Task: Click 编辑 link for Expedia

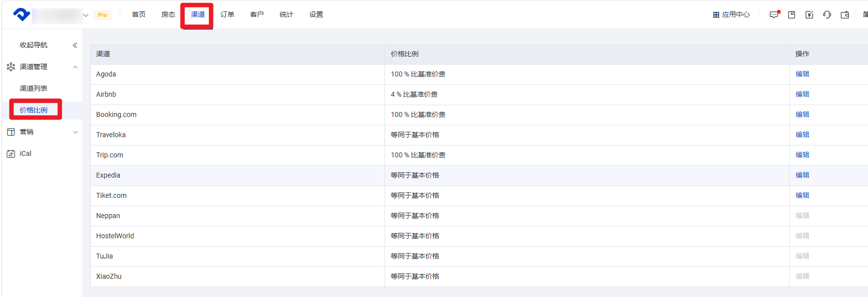Action: (802, 175)
